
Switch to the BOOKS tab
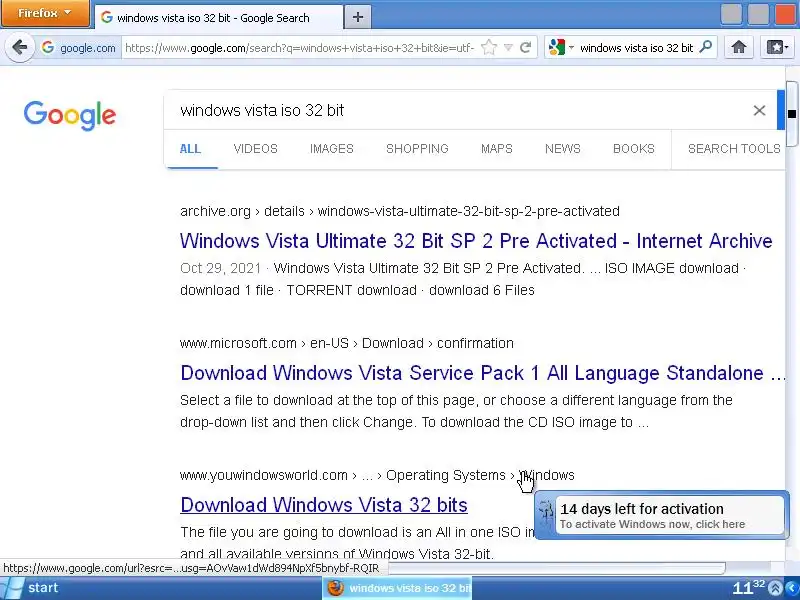pyautogui.click(x=634, y=149)
